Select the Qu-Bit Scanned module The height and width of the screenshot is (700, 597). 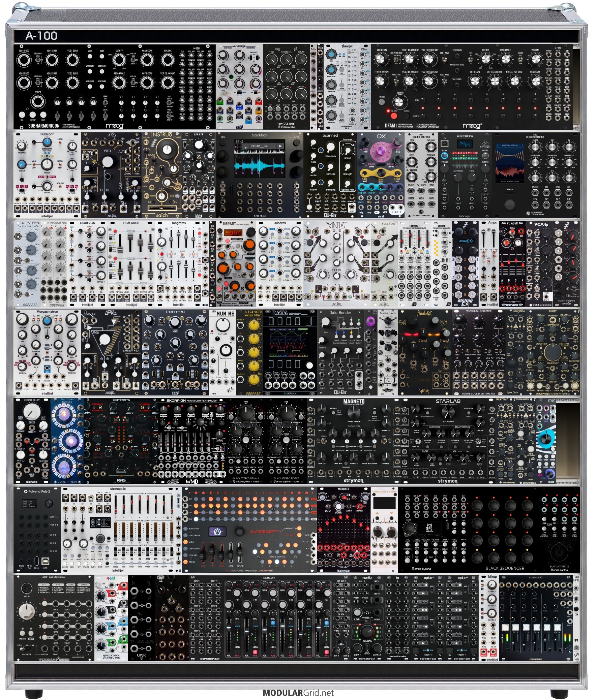[x=330, y=175]
